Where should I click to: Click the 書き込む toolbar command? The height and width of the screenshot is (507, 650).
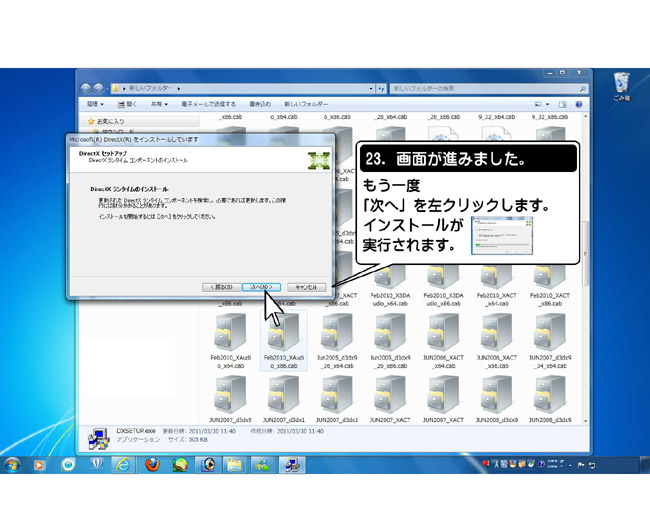tap(260, 104)
